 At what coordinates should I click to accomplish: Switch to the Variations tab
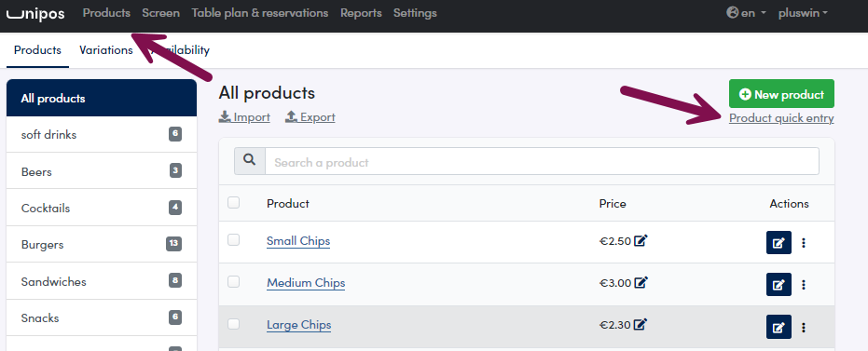pyautogui.click(x=105, y=50)
